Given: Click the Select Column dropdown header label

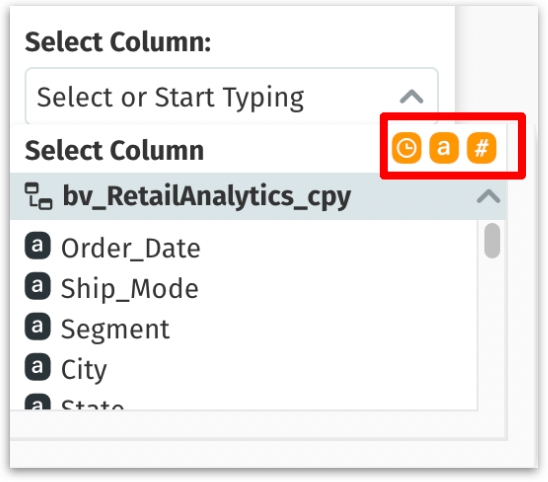Looking at the screenshot, I should [114, 151].
